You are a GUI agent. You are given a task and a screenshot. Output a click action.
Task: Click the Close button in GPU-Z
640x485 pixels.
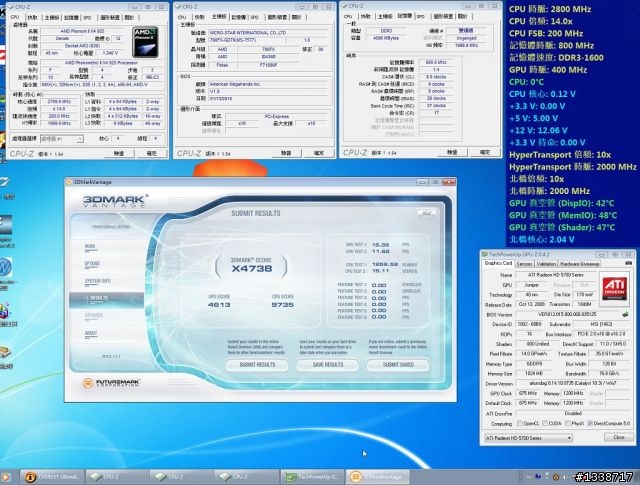[x=618, y=437]
